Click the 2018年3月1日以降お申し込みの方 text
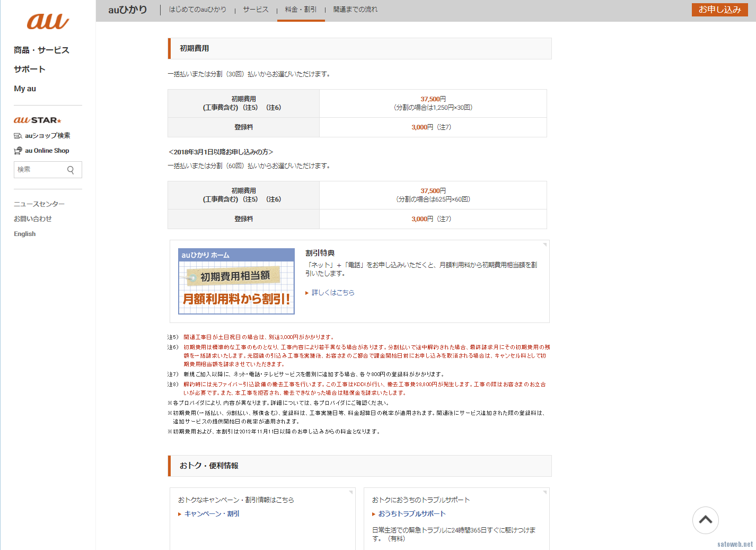This screenshot has width=756, height=550. tap(221, 152)
